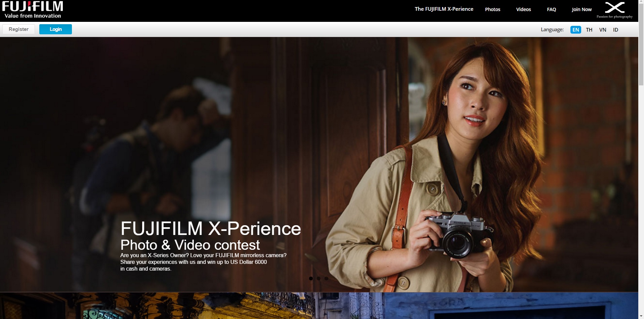Viewport: 644px width, 319px height.
Task: Click the 'in cash and cameras.' text
Action: pyautogui.click(x=146, y=269)
